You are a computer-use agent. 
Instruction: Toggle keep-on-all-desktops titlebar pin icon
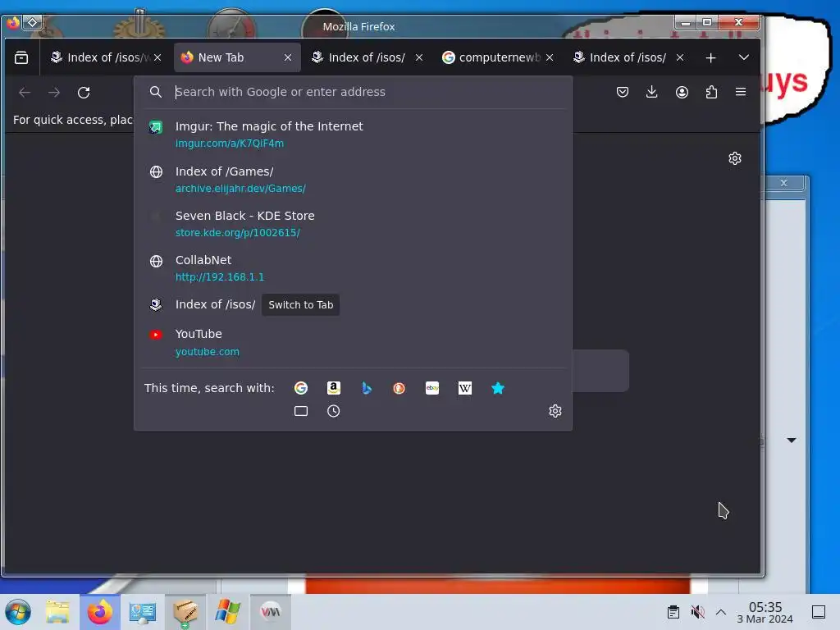(32, 22)
